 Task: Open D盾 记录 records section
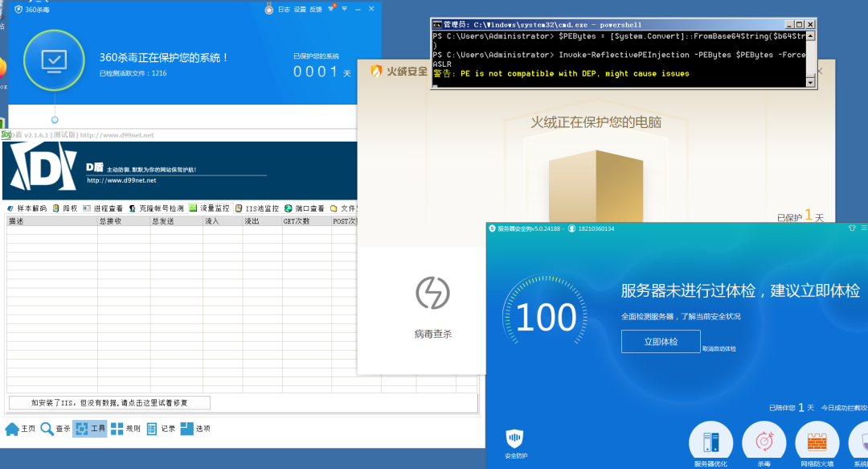[x=161, y=429]
